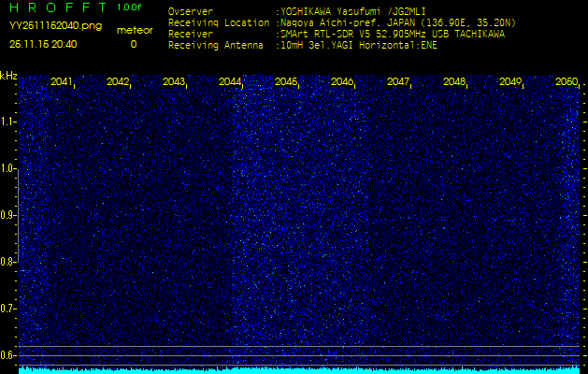
Task: Click the 2044 time marker
Action: coord(230,81)
